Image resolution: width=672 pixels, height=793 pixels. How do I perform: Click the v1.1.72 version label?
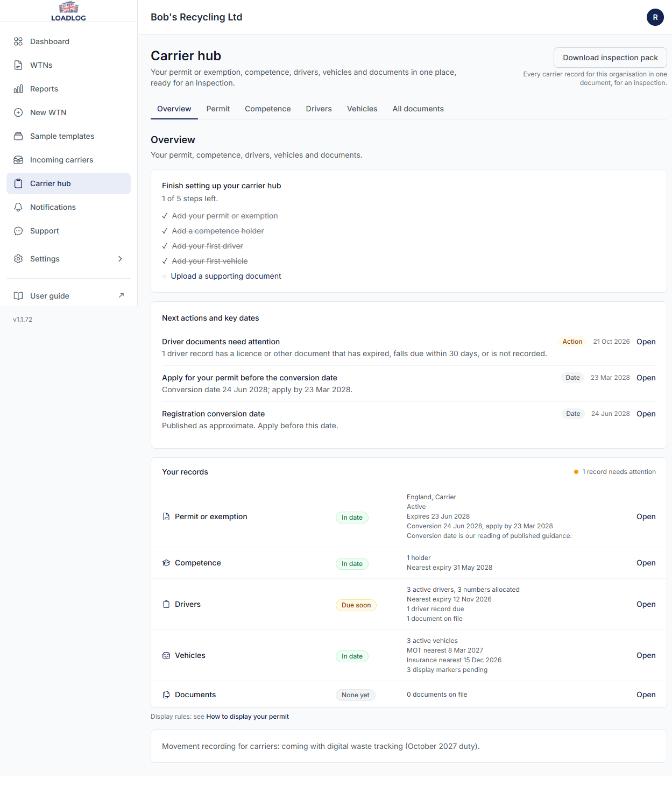(x=23, y=320)
